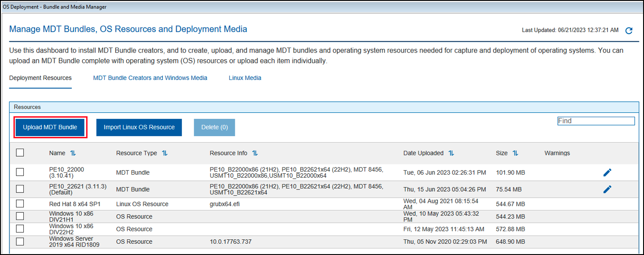Focus the Find search field
Image resolution: width=644 pixels, height=255 pixels.
tap(596, 121)
